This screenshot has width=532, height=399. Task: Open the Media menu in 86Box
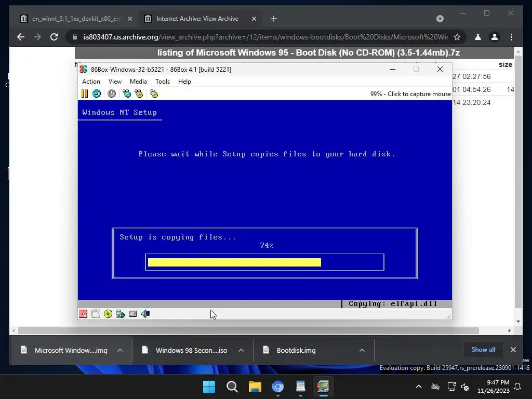[138, 82]
